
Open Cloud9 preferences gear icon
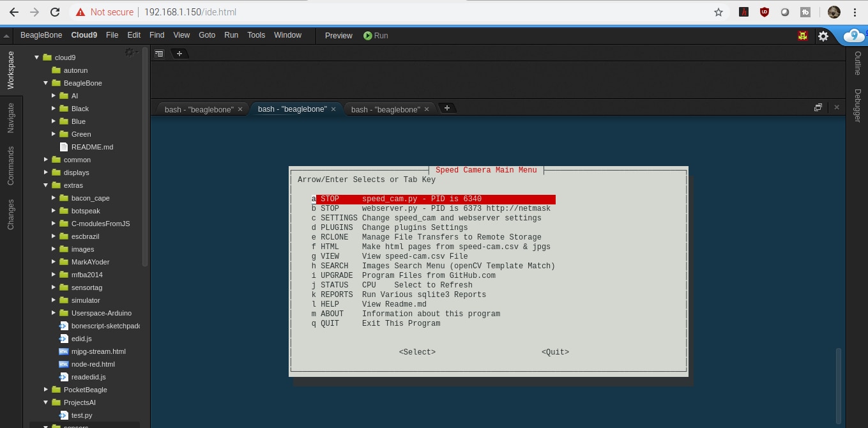pos(823,36)
